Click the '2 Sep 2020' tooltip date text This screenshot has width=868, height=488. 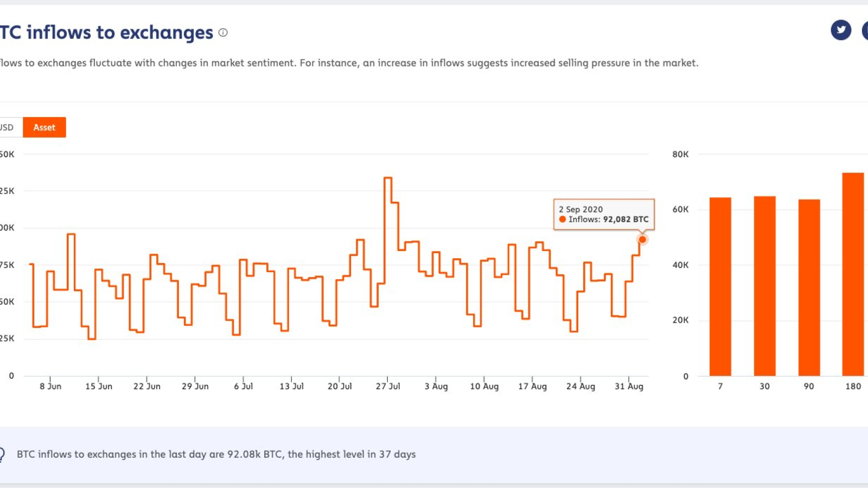[581, 209]
